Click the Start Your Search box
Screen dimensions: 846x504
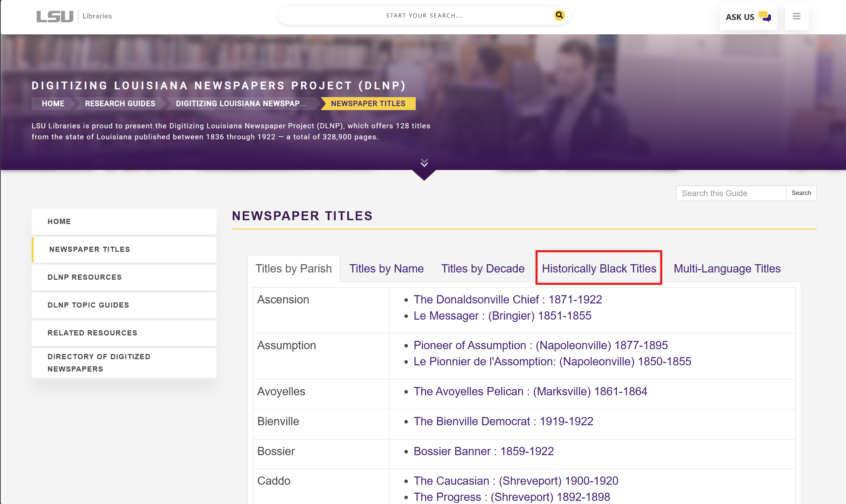[x=423, y=15]
